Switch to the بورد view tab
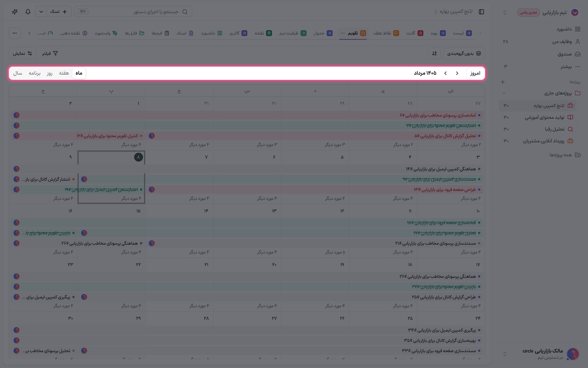Screen dimensions: 588x368 point(438,33)
